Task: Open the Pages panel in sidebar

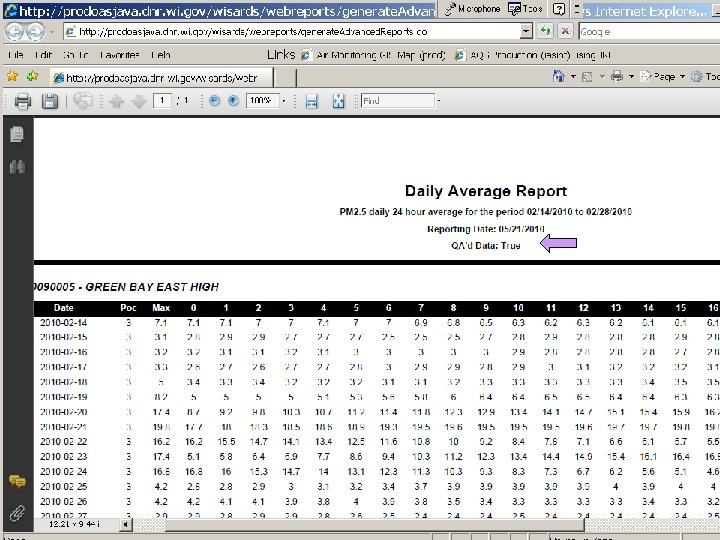Action: tap(17, 134)
